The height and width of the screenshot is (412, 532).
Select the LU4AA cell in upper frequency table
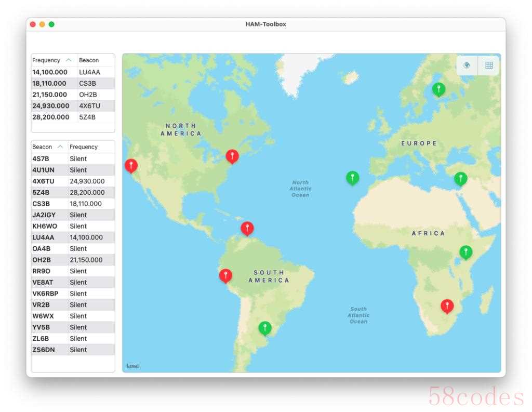[x=89, y=72]
